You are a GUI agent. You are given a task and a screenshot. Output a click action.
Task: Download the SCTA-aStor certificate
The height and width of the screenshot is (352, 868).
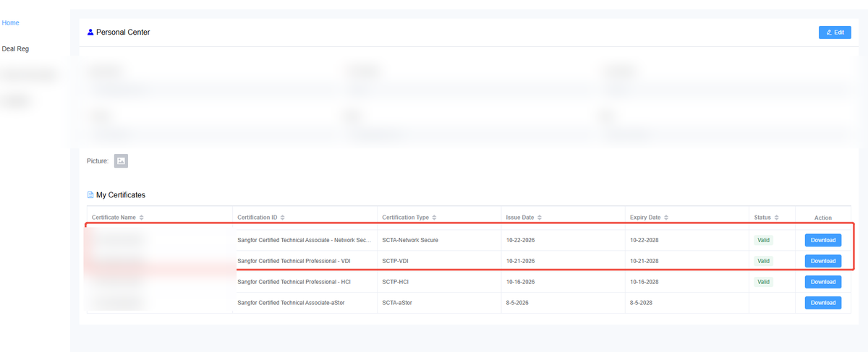point(823,303)
